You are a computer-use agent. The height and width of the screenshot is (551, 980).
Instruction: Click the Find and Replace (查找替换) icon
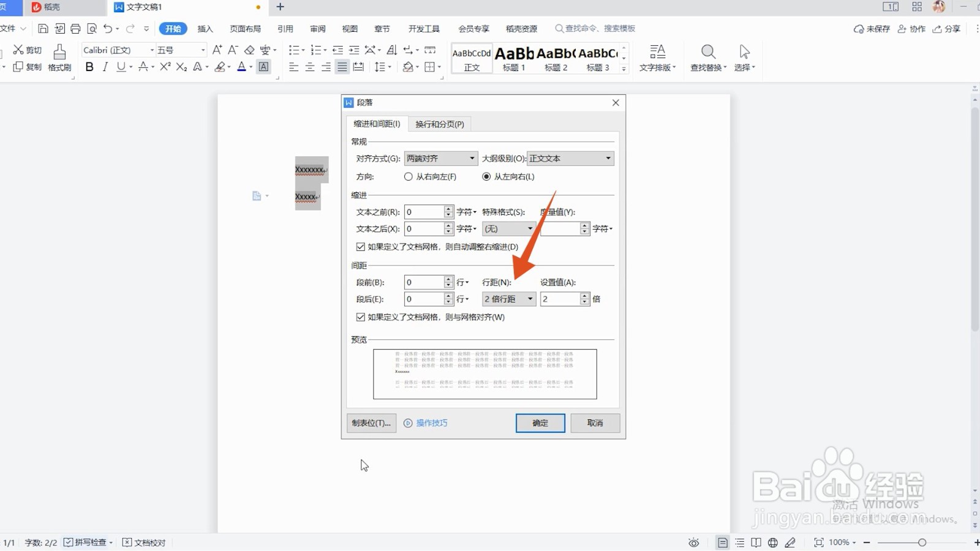708,51
